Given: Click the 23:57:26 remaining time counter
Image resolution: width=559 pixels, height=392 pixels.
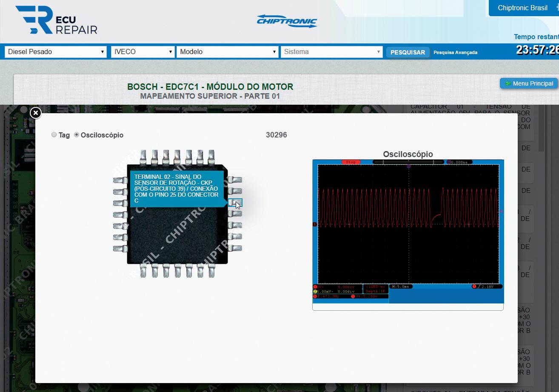Looking at the screenshot, I should 537,50.
